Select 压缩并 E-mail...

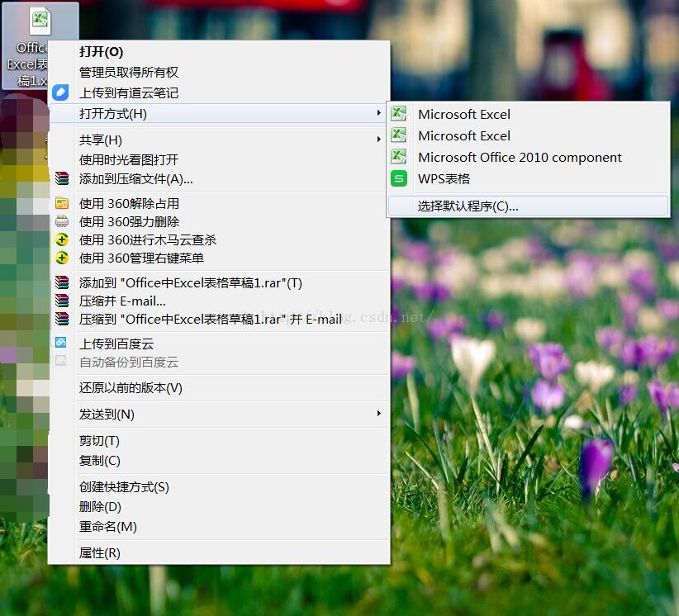pos(220,301)
